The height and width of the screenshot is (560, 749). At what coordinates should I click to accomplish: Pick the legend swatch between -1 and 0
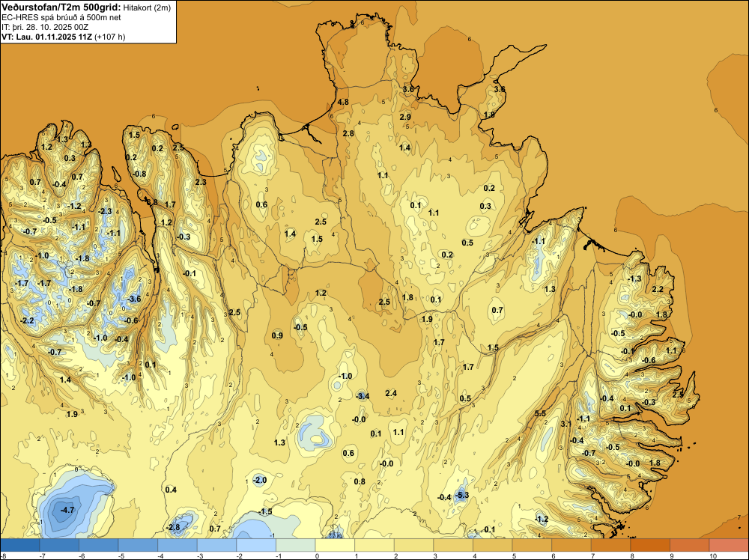296,545
